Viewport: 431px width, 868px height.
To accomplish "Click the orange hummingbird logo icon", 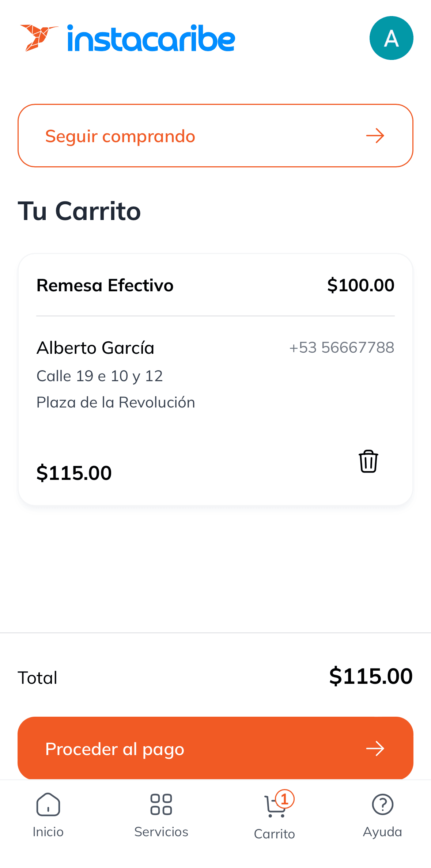I will 38,38.
